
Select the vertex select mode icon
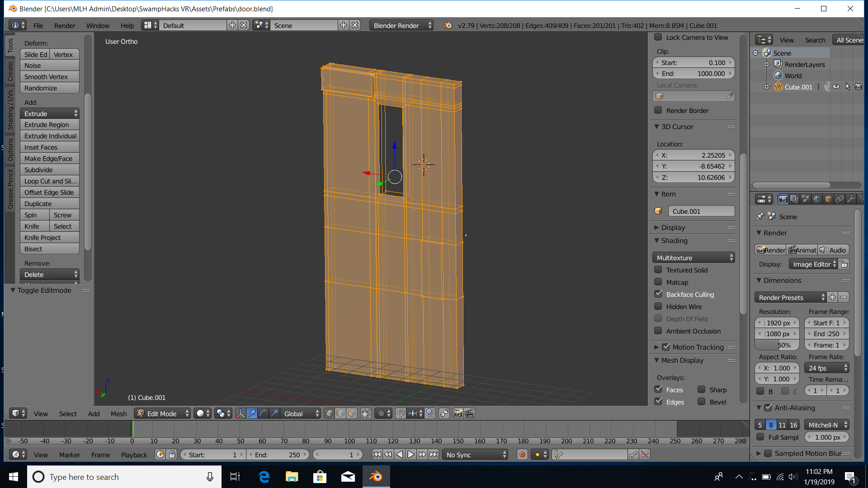click(x=329, y=413)
